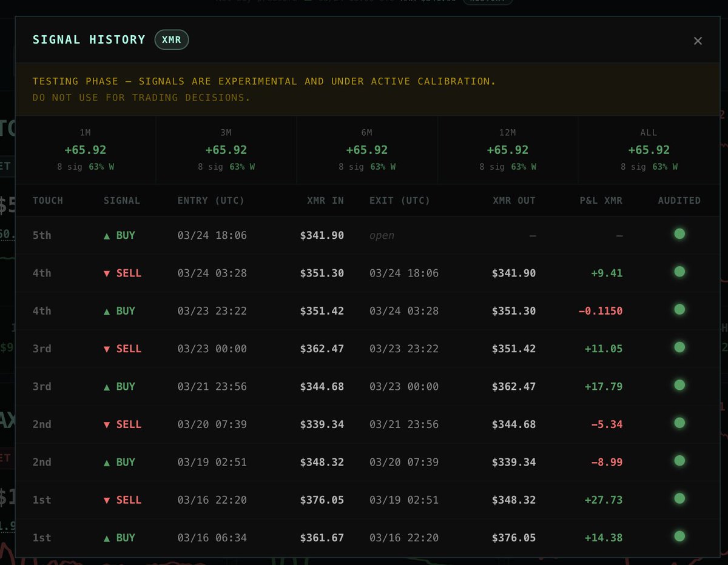Click the P&L value +9.41
The height and width of the screenshot is (565, 728).
click(607, 273)
